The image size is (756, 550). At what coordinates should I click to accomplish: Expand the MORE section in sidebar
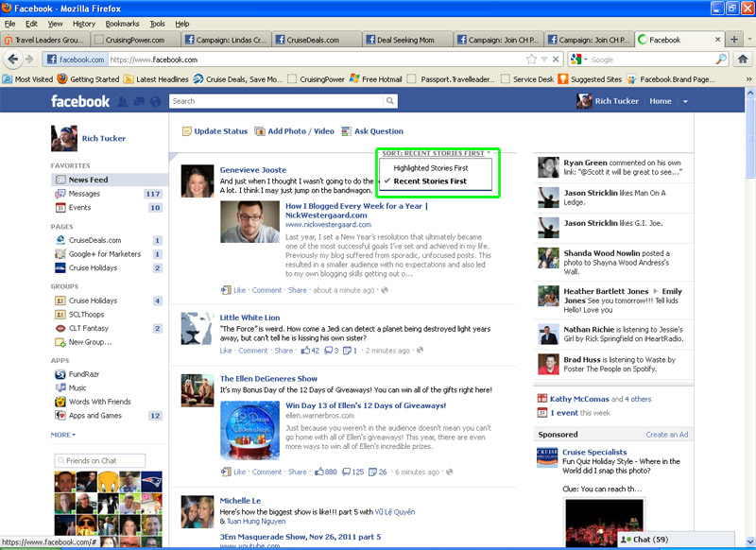coord(63,435)
